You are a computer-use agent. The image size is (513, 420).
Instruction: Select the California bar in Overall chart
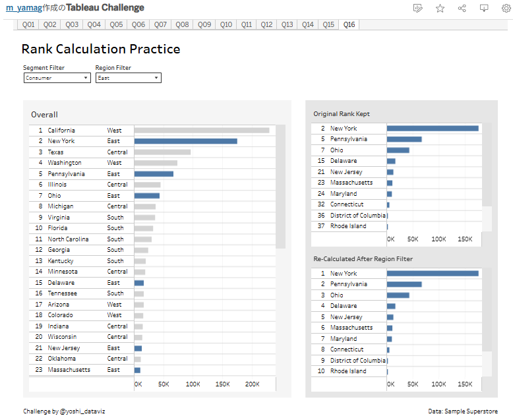(x=202, y=130)
